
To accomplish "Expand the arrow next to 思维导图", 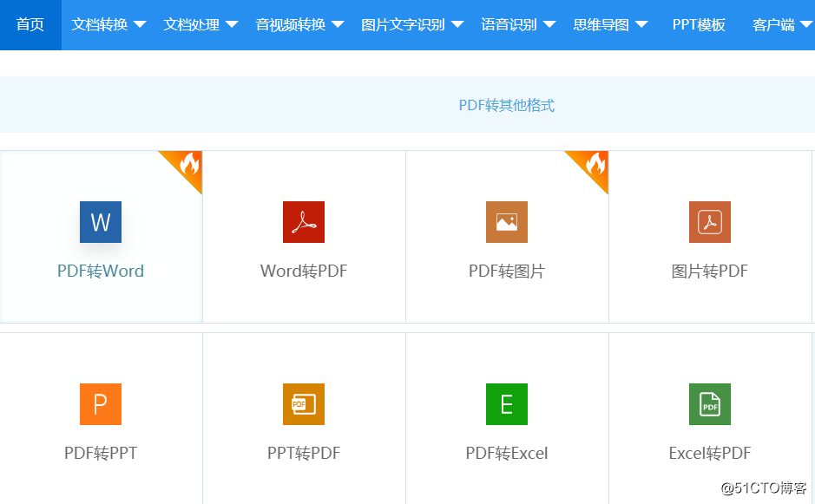I will click(641, 24).
